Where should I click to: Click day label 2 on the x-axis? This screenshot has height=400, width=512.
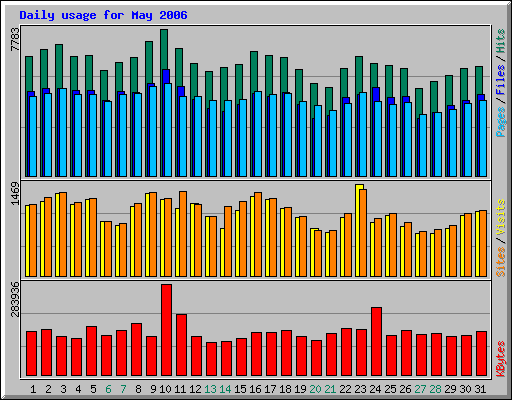tap(48, 389)
